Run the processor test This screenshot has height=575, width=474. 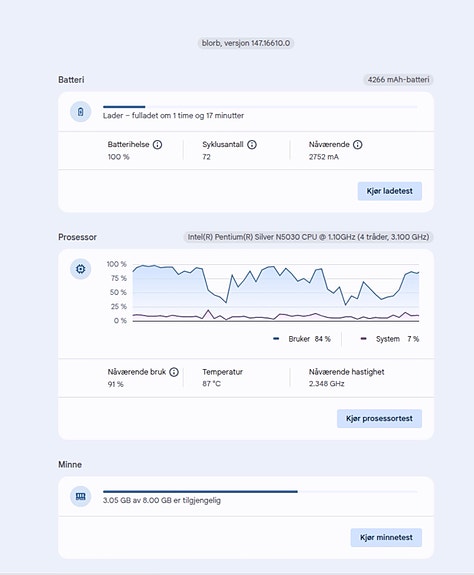click(x=379, y=418)
